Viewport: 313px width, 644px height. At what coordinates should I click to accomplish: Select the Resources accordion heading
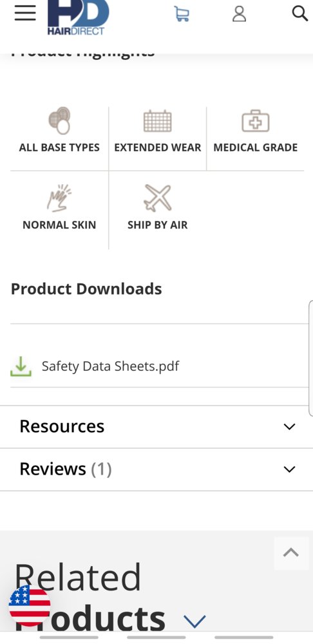pyautogui.click(x=62, y=426)
